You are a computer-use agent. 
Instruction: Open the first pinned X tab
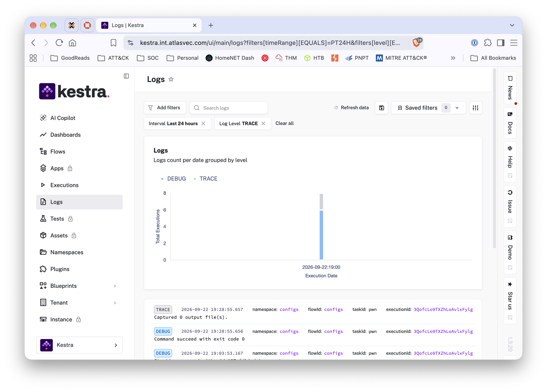[71, 25]
